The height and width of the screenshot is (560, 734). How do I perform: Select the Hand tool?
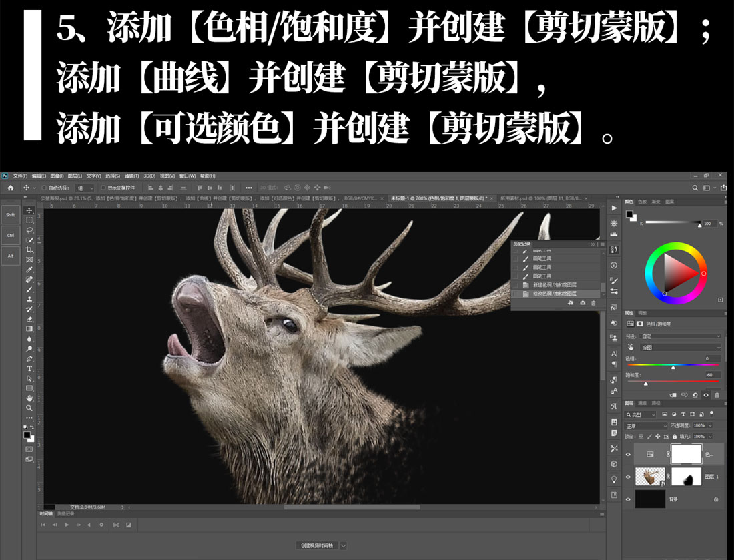[x=29, y=398]
